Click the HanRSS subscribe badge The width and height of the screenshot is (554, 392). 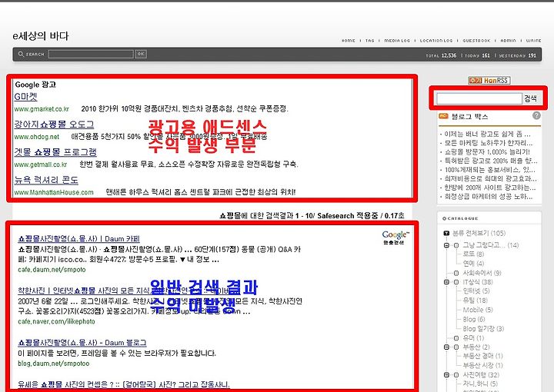489,81
